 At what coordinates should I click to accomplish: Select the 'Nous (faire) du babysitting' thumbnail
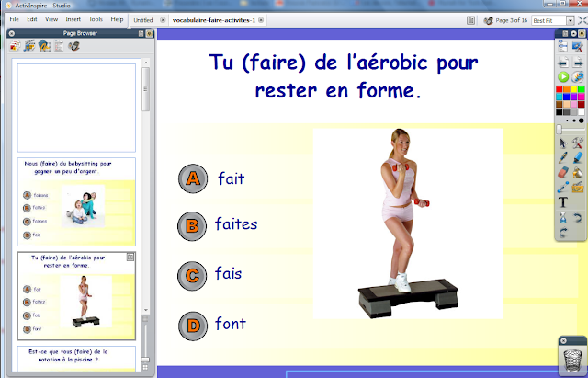[x=76, y=202]
